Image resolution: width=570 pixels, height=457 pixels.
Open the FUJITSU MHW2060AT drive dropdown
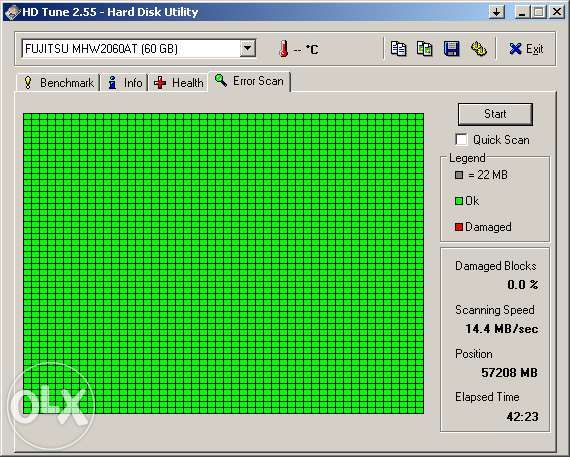tap(248, 48)
